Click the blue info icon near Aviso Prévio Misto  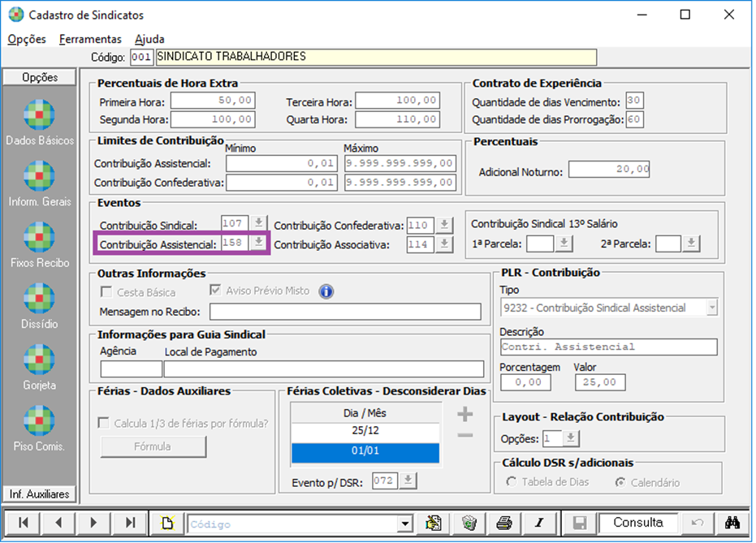(x=326, y=291)
